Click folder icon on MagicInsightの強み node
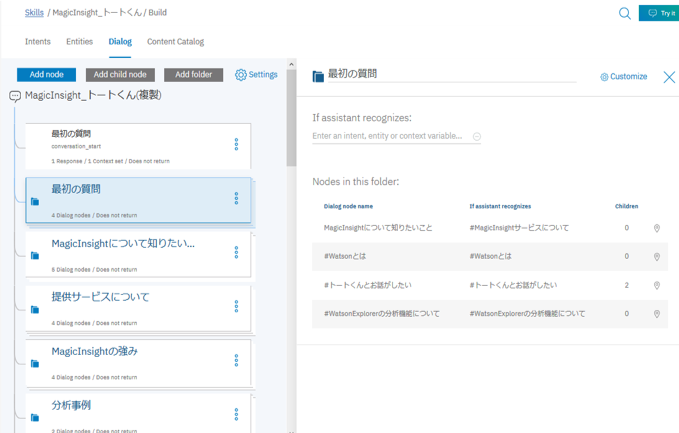This screenshot has width=679, height=433. click(x=35, y=363)
